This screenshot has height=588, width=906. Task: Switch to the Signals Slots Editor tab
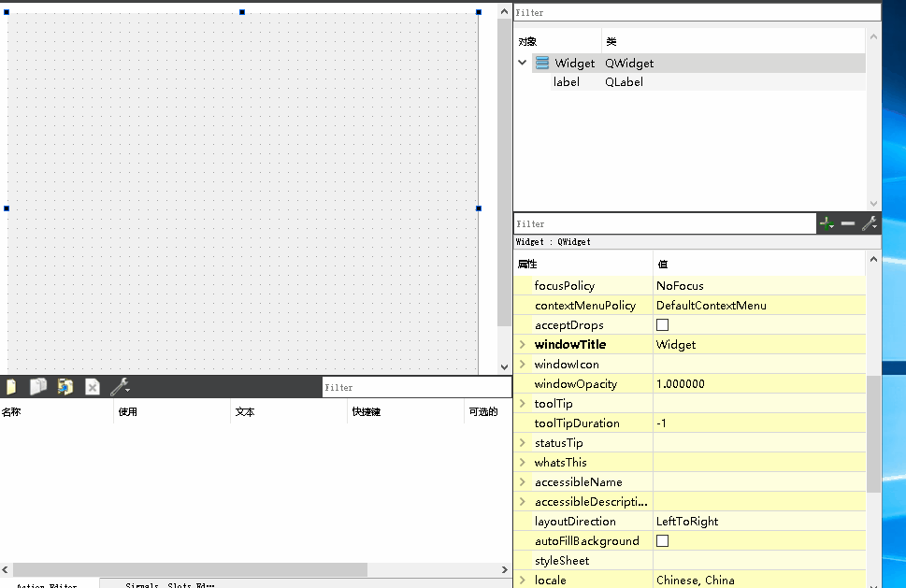[170, 584]
